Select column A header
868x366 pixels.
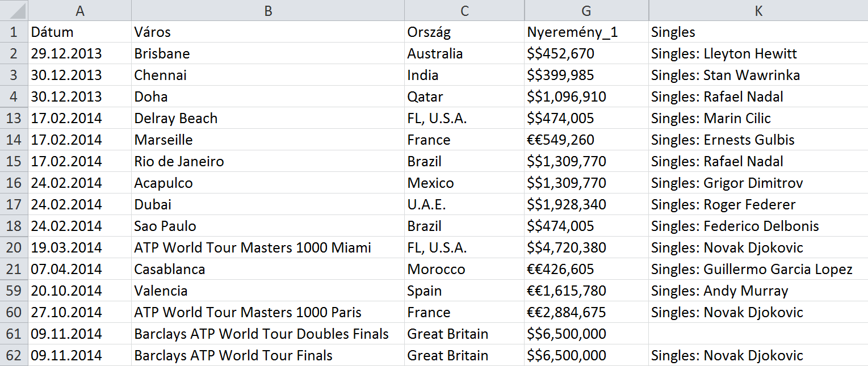(79, 10)
